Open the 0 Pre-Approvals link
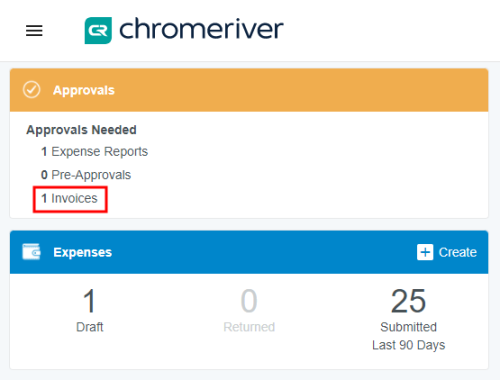Image resolution: width=500 pixels, height=380 pixels. click(86, 175)
